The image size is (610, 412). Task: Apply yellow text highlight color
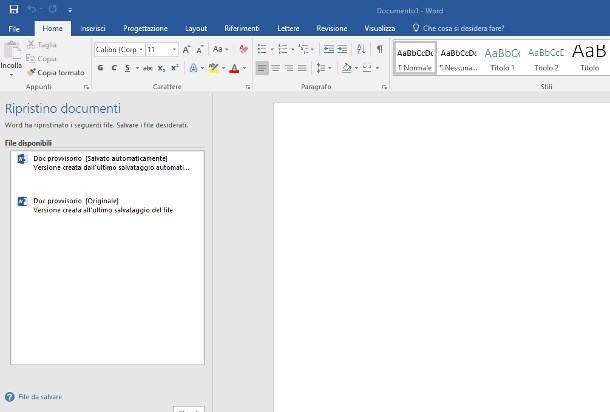pyautogui.click(x=214, y=68)
